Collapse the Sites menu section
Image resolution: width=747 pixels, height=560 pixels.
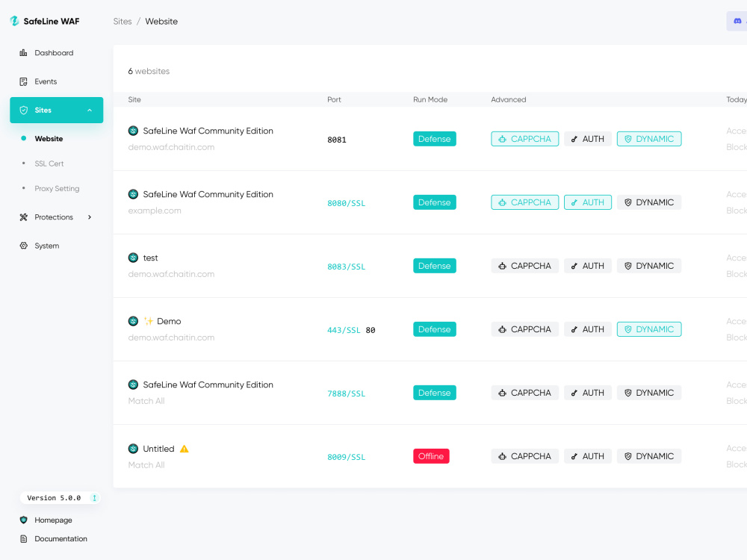90,110
